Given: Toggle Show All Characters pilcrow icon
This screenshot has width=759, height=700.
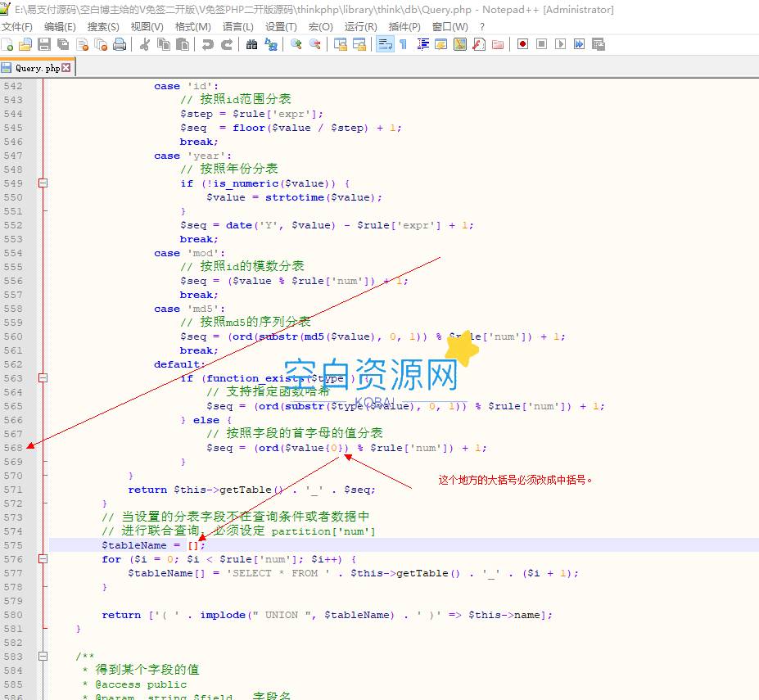Looking at the screenshot, I should pos(402,44).
